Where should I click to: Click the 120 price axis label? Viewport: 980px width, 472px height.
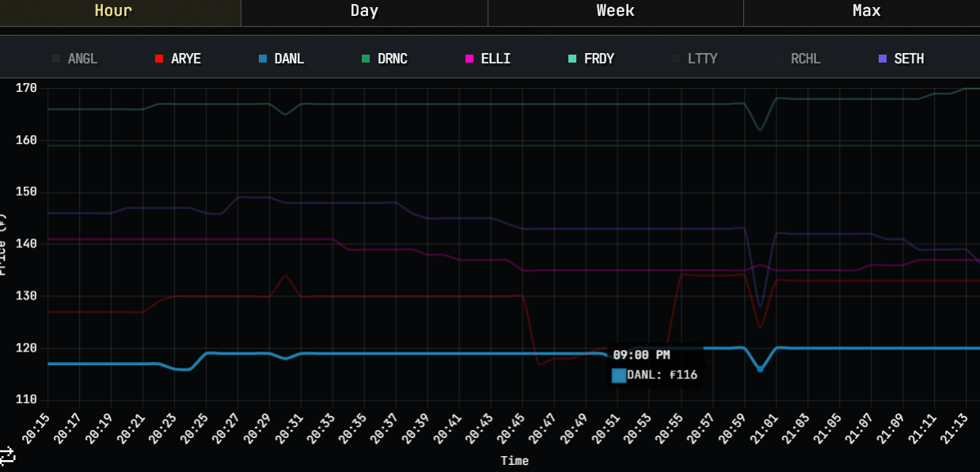pyautogui.click(x=26, y=348)
